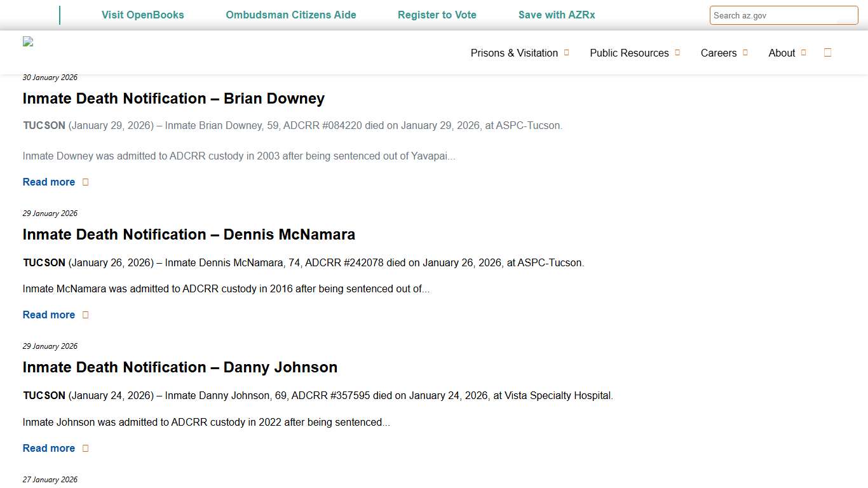This screenshot has height=488, width=868.
Task: Click the chevron icon beside About
Action: (x=804, y=53)
